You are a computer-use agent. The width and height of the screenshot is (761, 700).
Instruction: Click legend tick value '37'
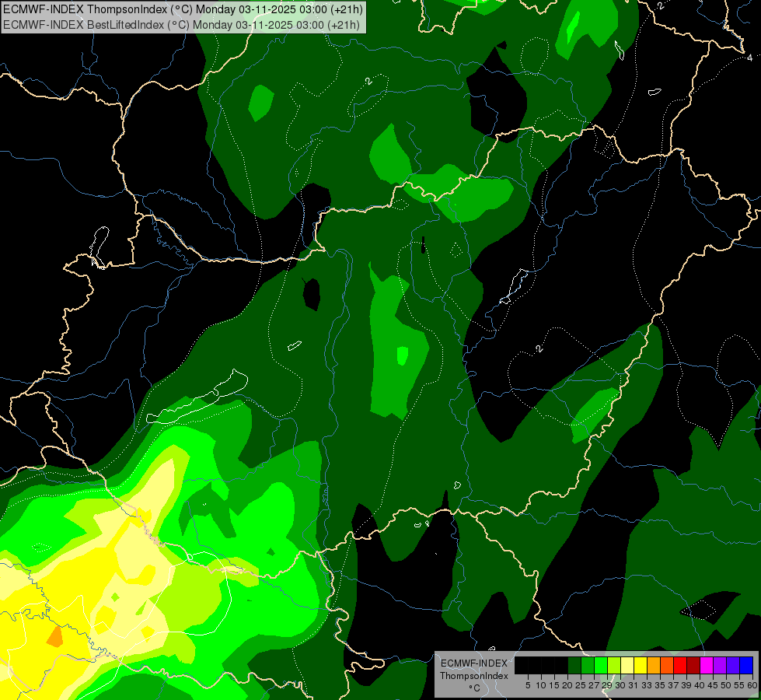[674, 685]
